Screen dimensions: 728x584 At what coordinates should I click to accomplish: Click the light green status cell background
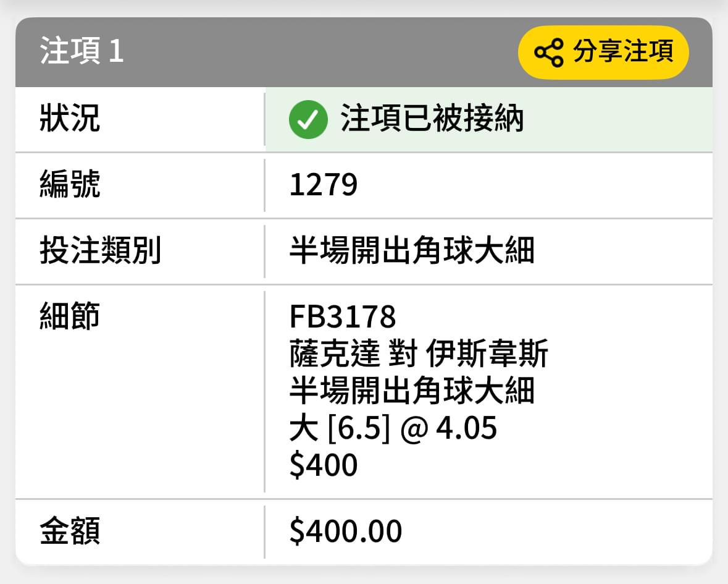(489, 119)
